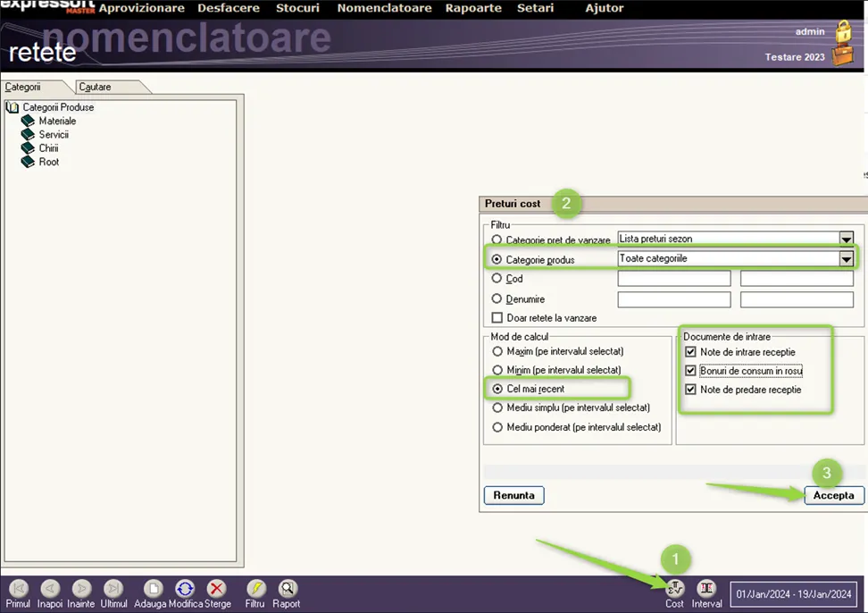Select Categorie pret de vanzare radio option

pos(497,239)
